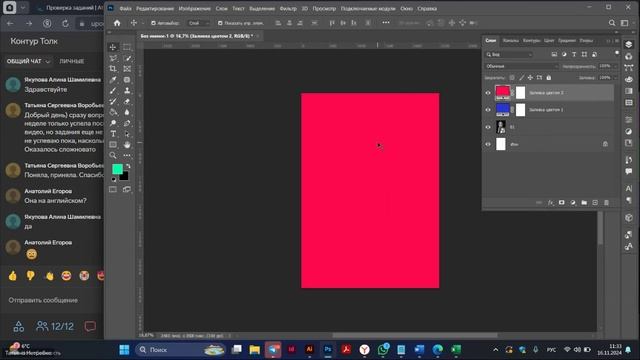Select the Hand tool
640x360 pixels.
tap(127, 145)
